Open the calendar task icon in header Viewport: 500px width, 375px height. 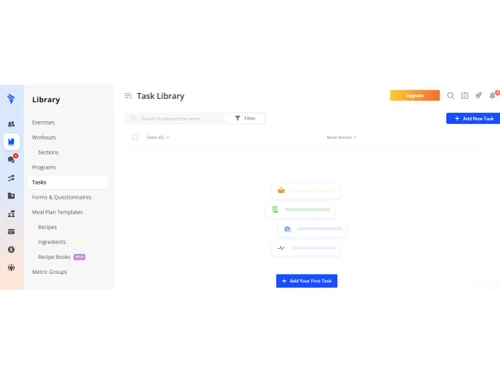(x=464, y=96)
